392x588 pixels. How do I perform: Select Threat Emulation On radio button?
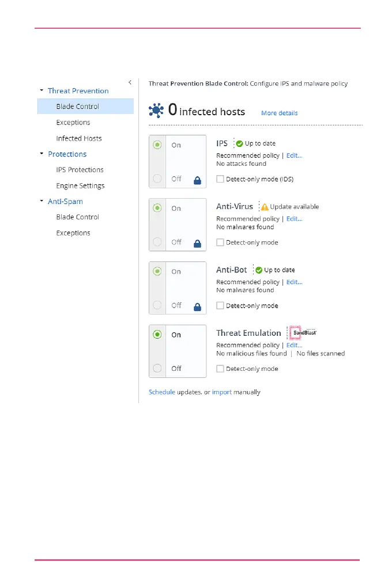157,334
